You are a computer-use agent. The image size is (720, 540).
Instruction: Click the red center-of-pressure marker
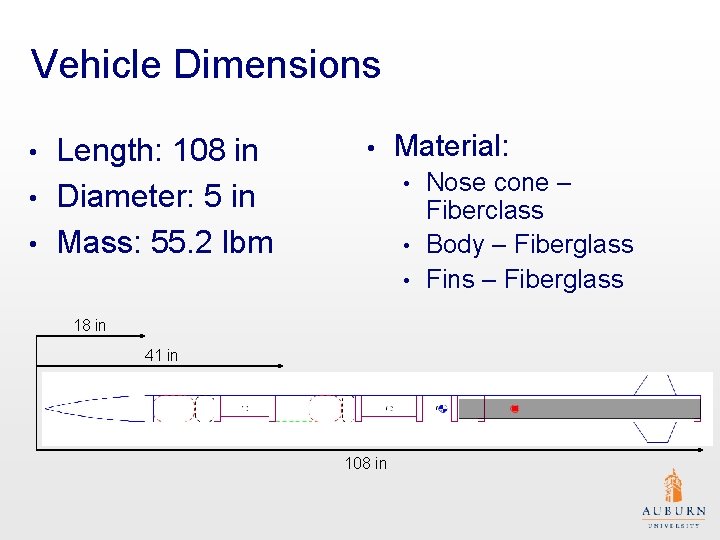515,408
